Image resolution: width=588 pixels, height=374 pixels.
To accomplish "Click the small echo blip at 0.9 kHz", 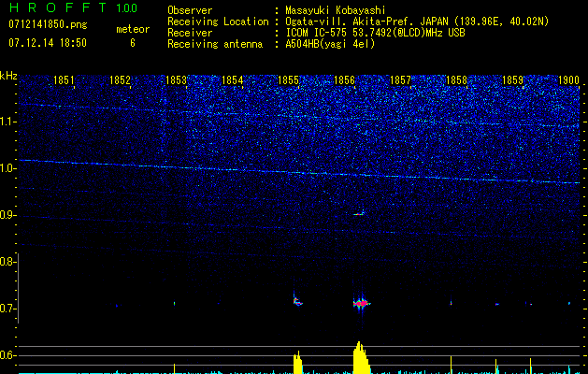I will (x=359, y=213).
